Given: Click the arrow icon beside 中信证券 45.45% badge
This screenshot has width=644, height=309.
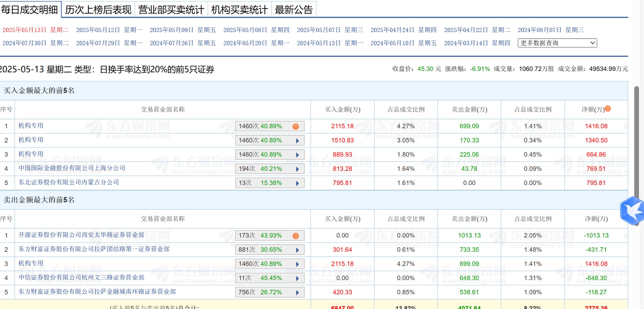Looking at the screenshot, I should (298, 278).
